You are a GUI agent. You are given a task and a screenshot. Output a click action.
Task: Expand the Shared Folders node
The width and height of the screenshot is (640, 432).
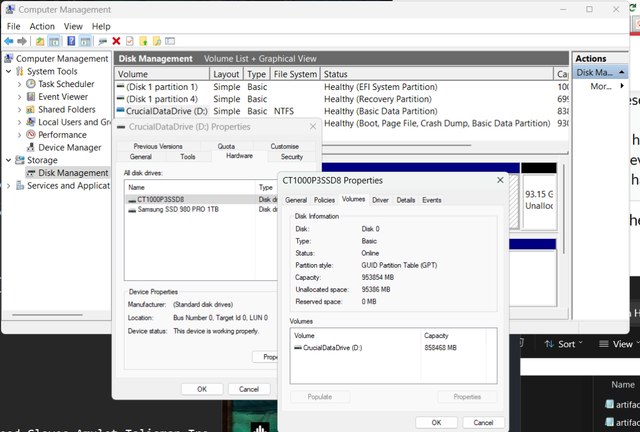pos(19,109)
